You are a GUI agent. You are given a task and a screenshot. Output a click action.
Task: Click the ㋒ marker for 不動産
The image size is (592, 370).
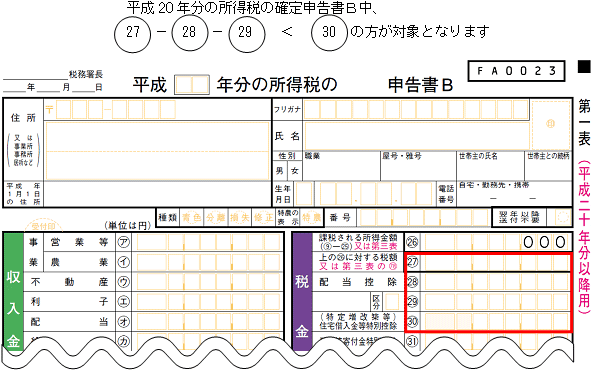pos(123,282)
